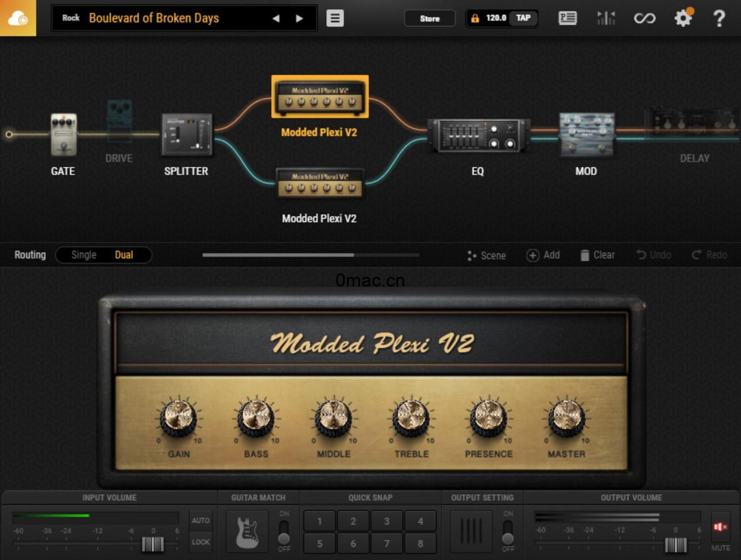The width and height of the screenshot is (741, 560).
Task: Select the lower Modded Plexi V2 amp
Action: [x=319, y=183]
